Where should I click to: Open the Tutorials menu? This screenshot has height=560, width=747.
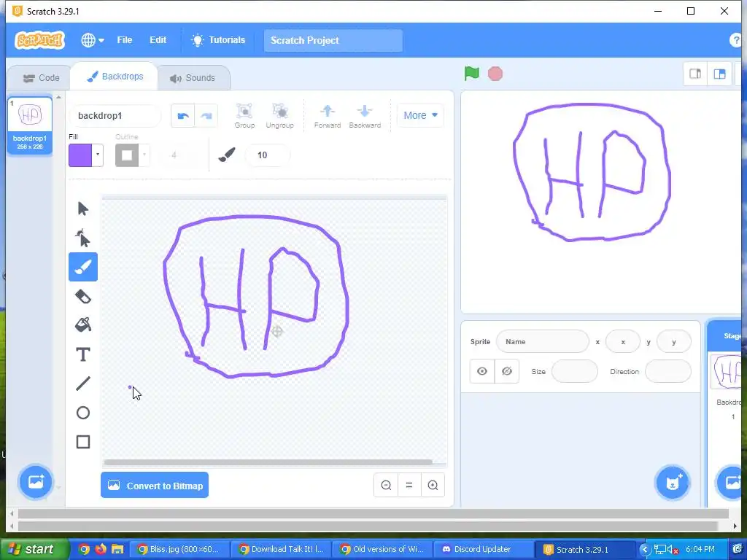(218, 40)
